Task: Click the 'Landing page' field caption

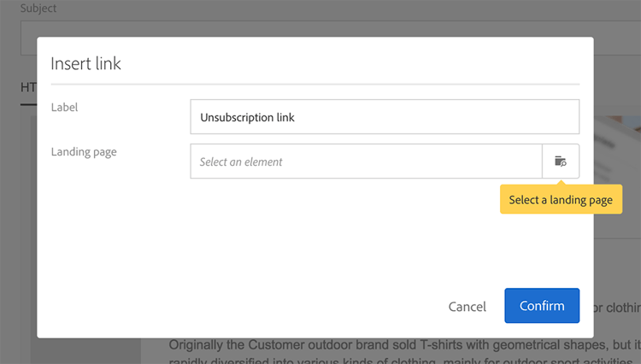Action: [84, 152]
